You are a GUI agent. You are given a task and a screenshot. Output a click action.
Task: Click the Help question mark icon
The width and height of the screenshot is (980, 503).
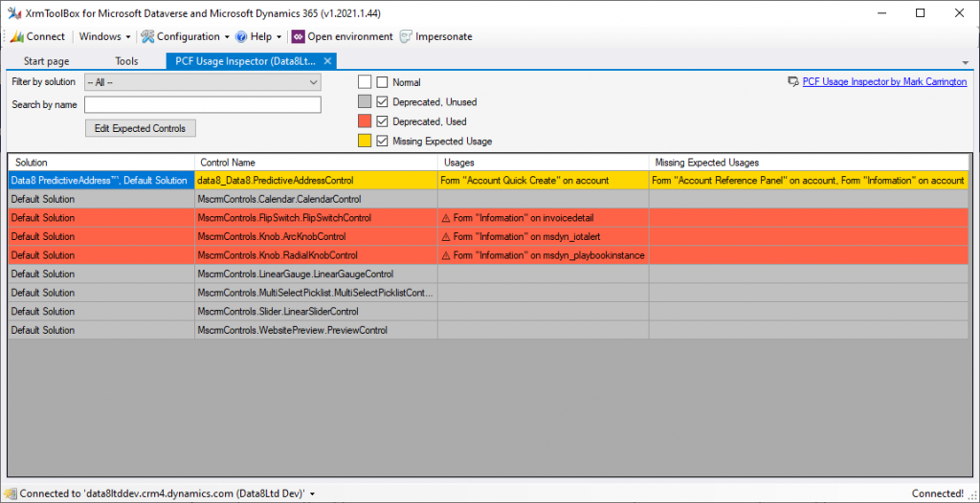click(x=242, y=36)
